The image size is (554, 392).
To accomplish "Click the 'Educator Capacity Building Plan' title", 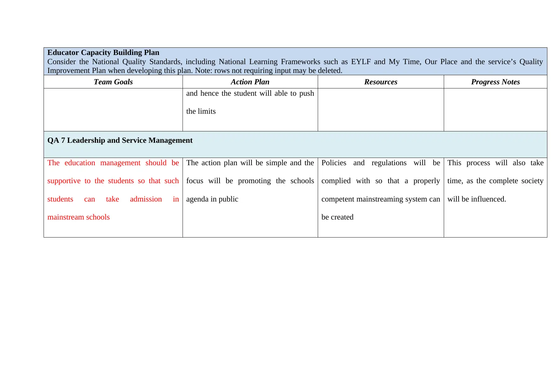I will [x=103, y=52].
